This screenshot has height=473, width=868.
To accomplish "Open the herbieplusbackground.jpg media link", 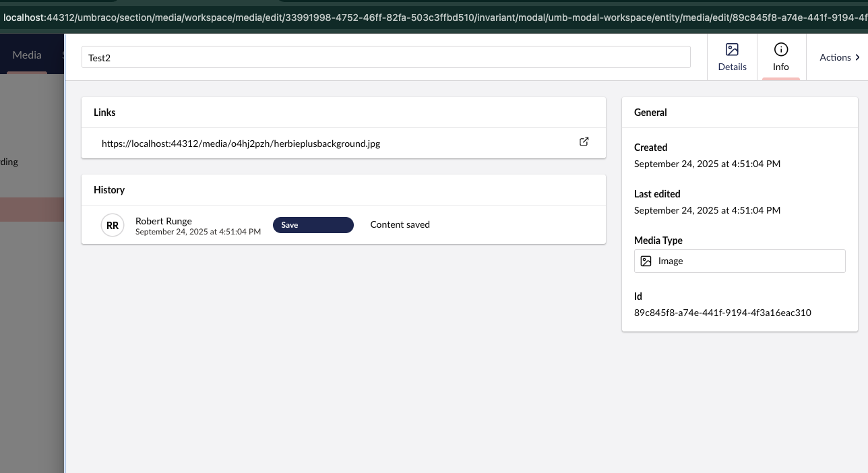I will pos(241,144).
